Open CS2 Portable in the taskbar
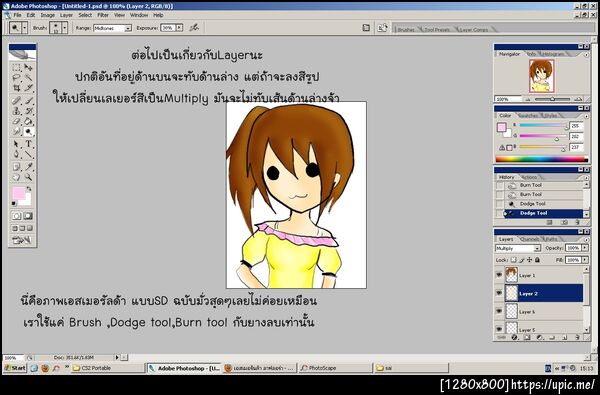Screen dimensions: 600x395 coord(107,368)
